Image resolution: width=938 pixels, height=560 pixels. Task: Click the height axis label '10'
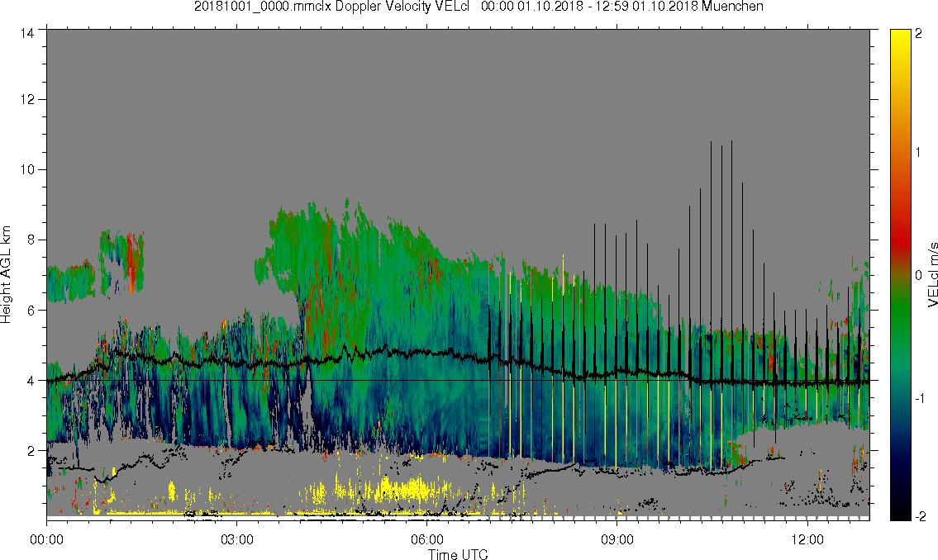click(x=27, y=169)
